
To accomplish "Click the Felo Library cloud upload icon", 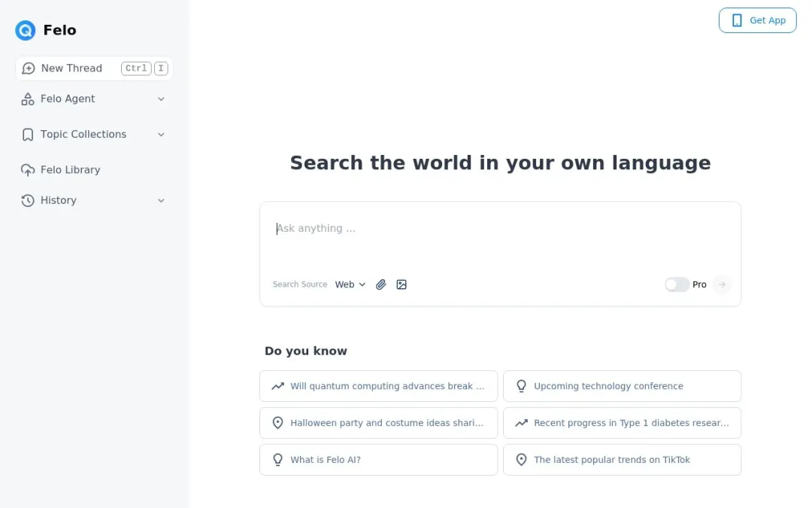I will 28,170.
